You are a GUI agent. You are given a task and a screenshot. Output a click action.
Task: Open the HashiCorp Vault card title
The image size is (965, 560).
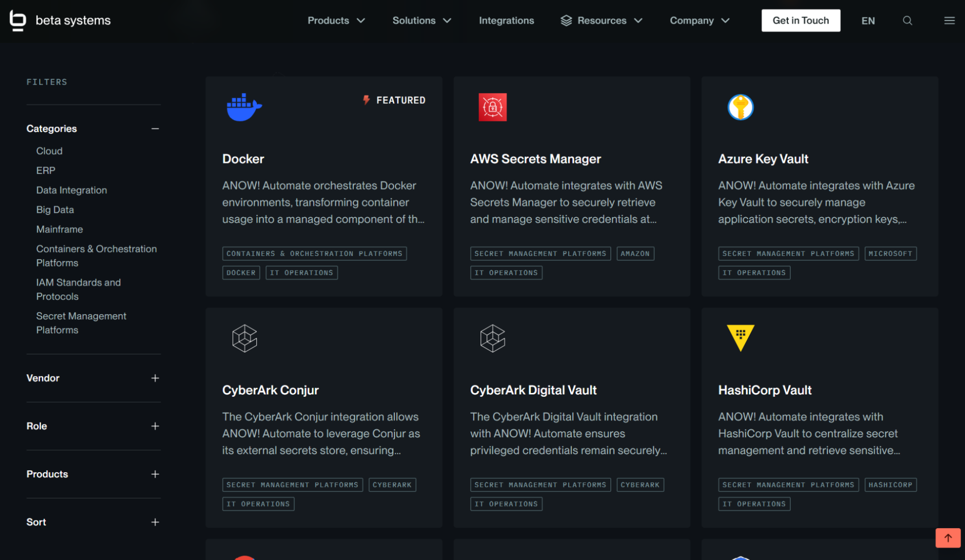click(765, 390)
